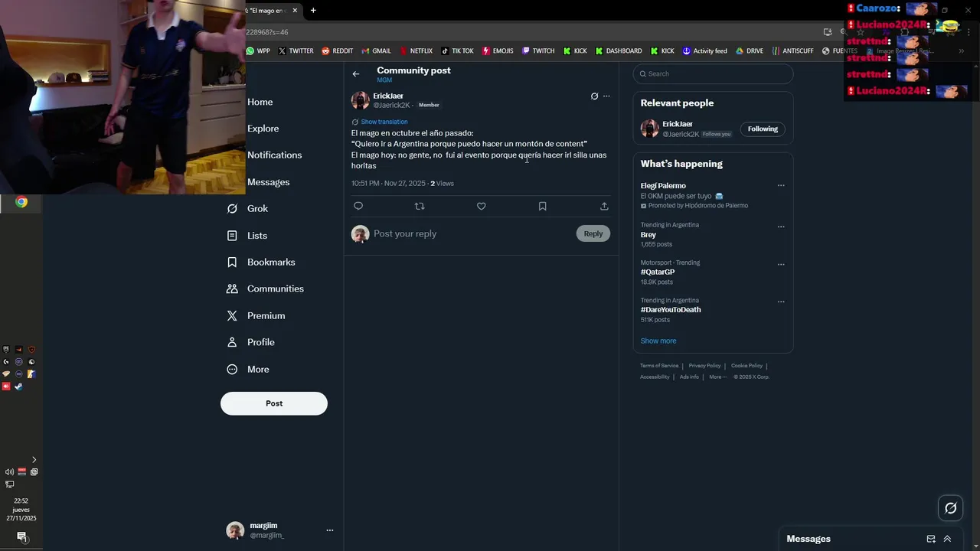Open the TWITTER bookmark
This screenshot has height=551, width=980.
click(296, 51)
